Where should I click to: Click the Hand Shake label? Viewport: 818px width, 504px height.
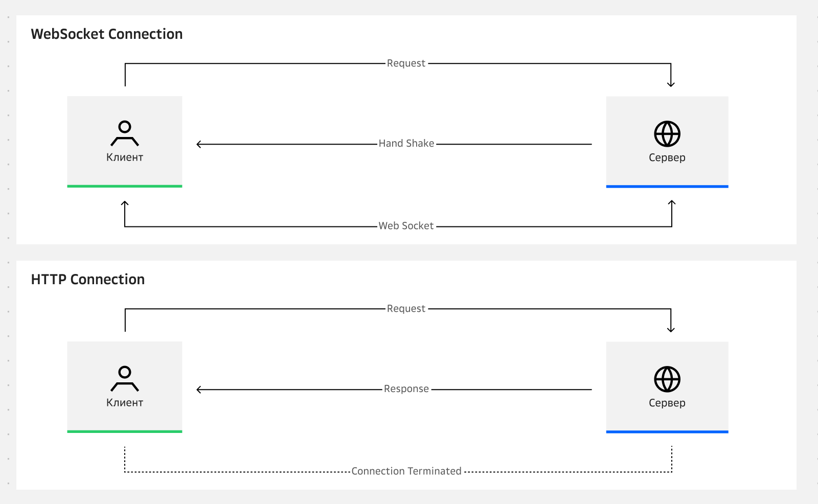tap(406, 144)
